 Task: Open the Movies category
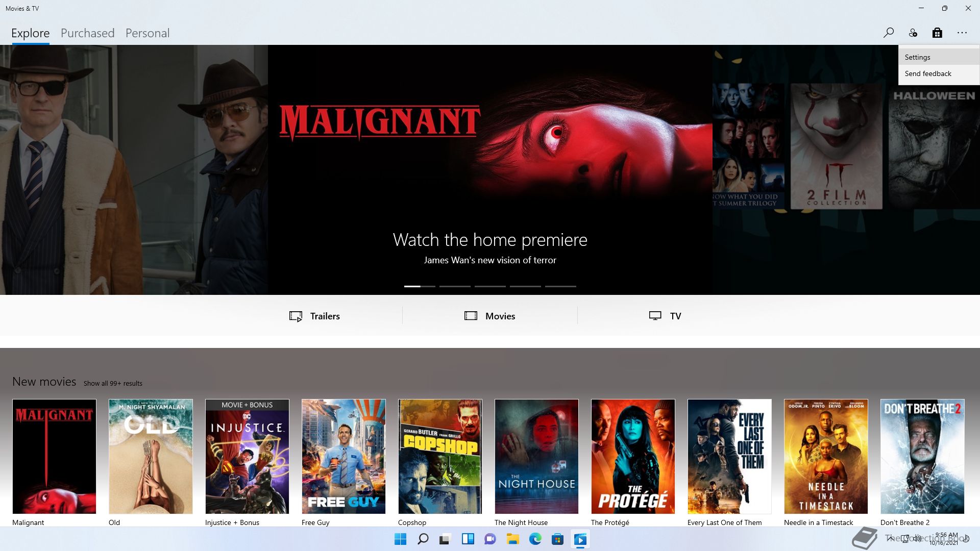489,316
